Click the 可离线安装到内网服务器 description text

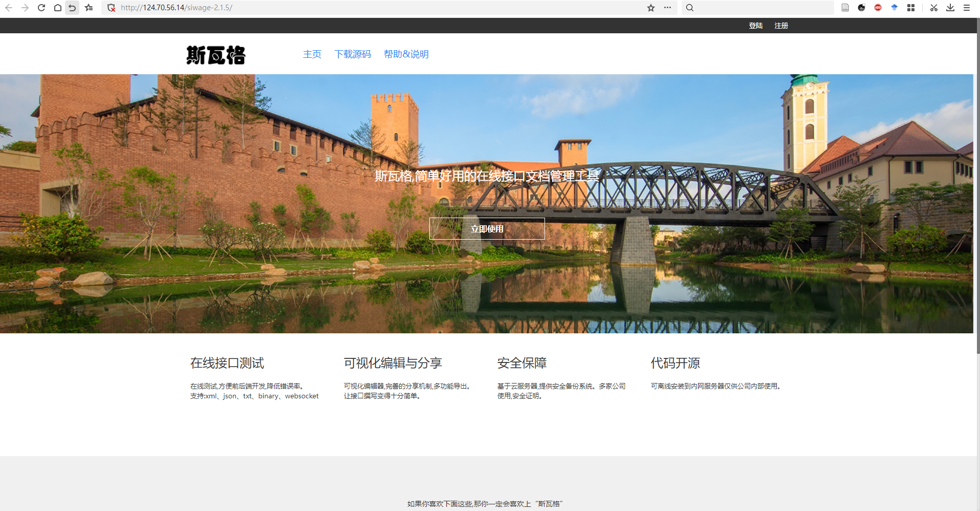tap(716, 386)
